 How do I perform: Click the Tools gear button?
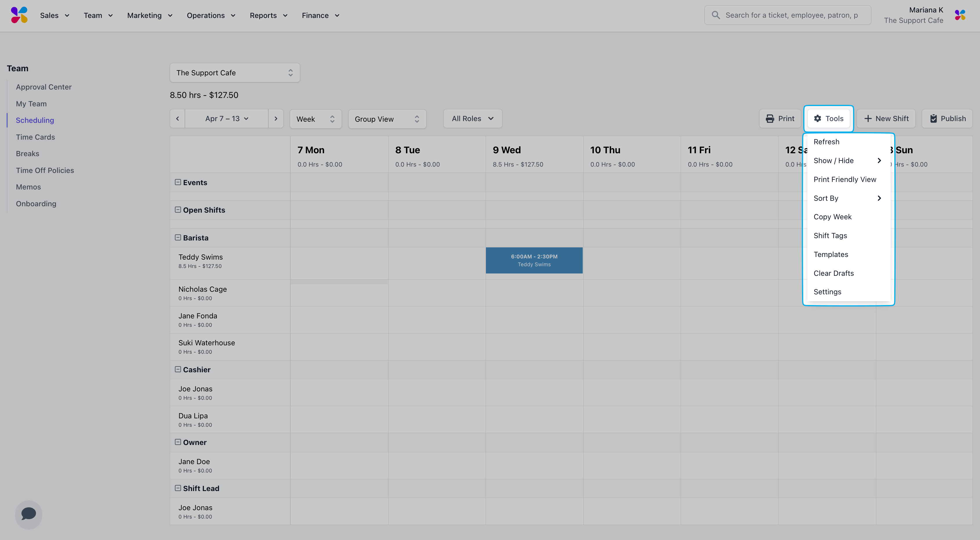(x=828, y=119)
